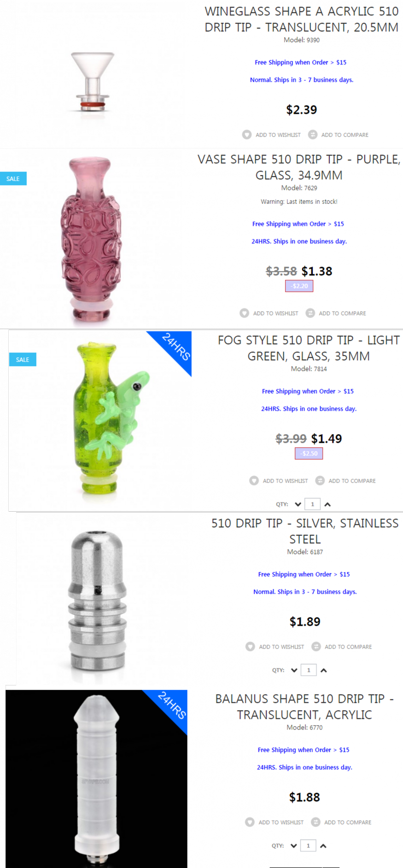
Task: Add purple Vase drip tip to wishlist
Action: point(269,313)
